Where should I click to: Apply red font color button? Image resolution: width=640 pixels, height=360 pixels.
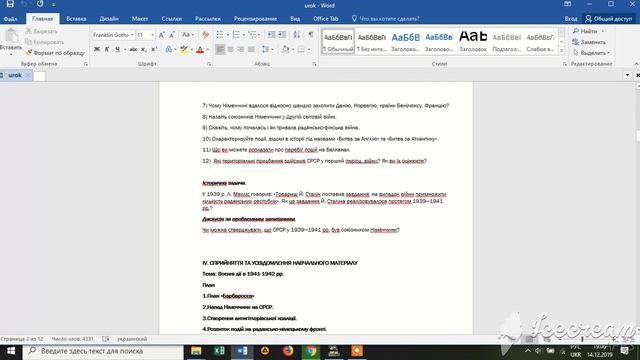coord(200,49)
